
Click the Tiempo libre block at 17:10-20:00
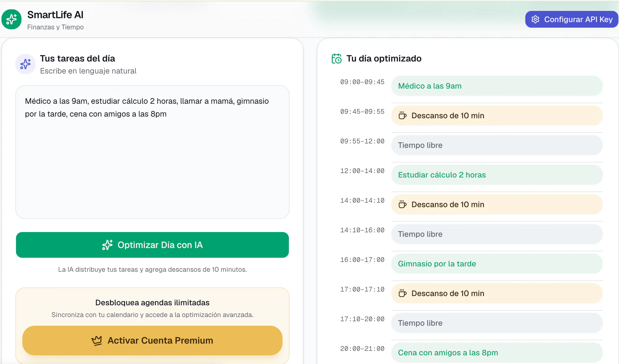pos(497,323)
